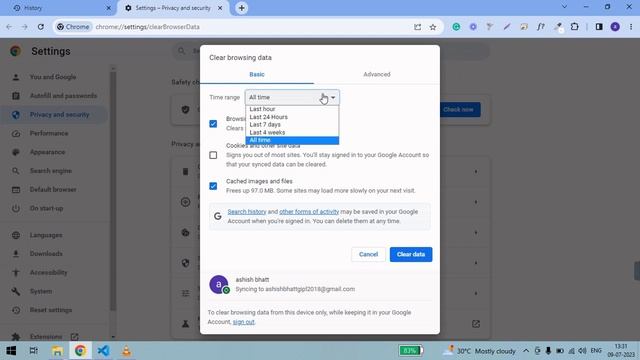This screenshot has width=640, height=360.
Task: Switch to the Basic tab
Action: click(x=257, y=74)
